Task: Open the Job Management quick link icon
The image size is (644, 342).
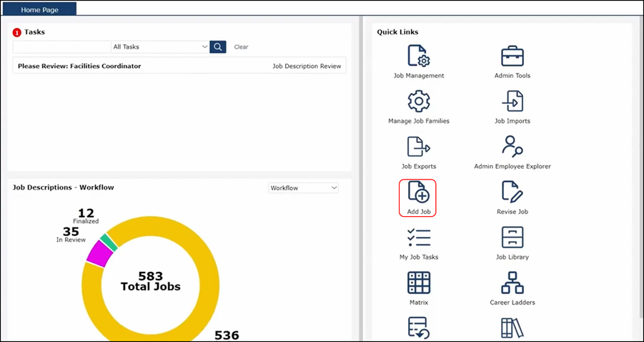Action: pos(418,56)
